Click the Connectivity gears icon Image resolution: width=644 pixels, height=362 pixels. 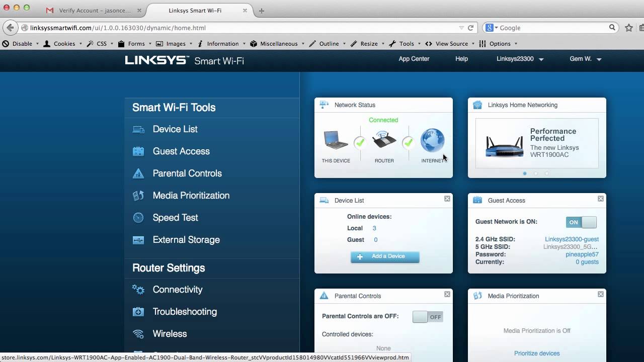point(138,290)
